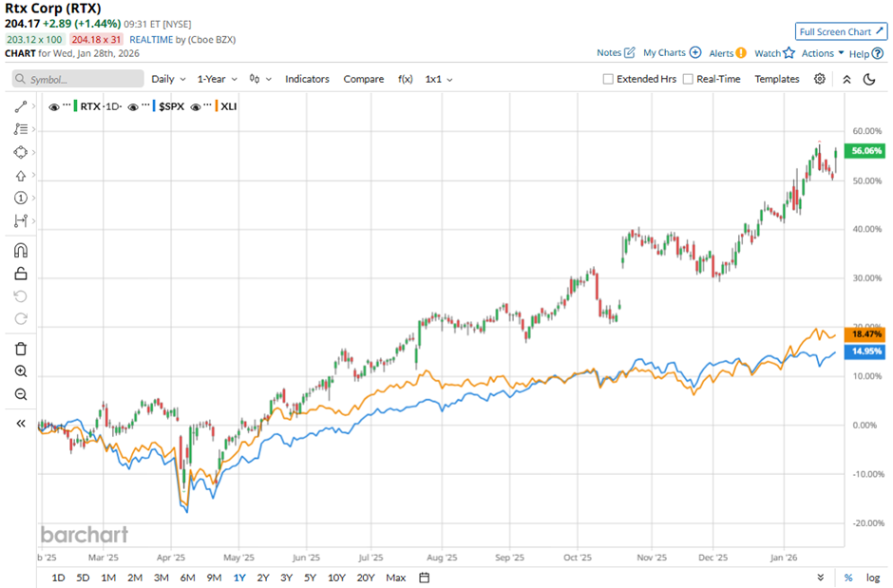Image resolution: width=893 pixels, height=588 pixels.
Task: Open the Indicators menu
Action: pos(307,79)
